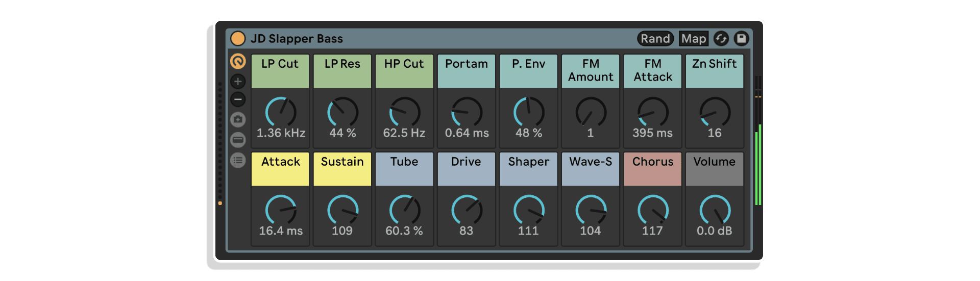Select the HP Cut macro label
This screenshot has width=980, height=281.
tap(404, 71)
